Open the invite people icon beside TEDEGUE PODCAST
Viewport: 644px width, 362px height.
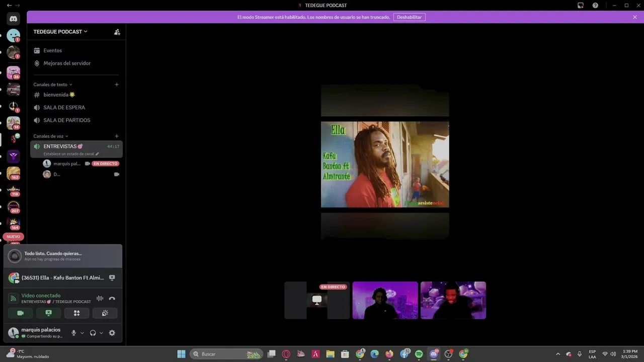pyautogui.click(x=117, y=32)
